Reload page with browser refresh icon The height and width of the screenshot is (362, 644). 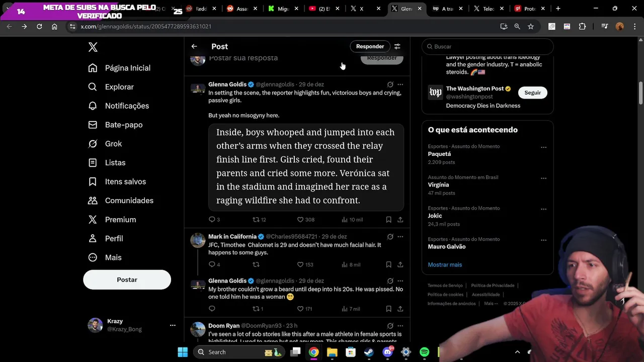point(39,26)
